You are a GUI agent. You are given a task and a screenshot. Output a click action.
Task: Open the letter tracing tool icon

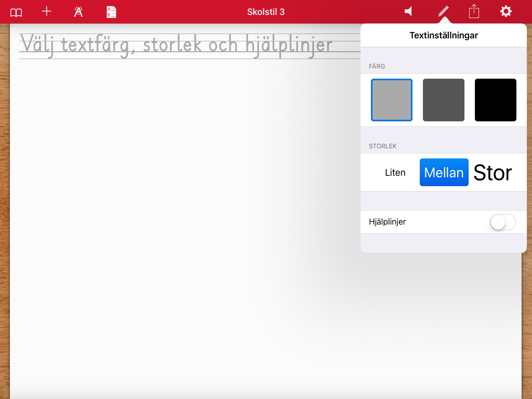[78, 11]
